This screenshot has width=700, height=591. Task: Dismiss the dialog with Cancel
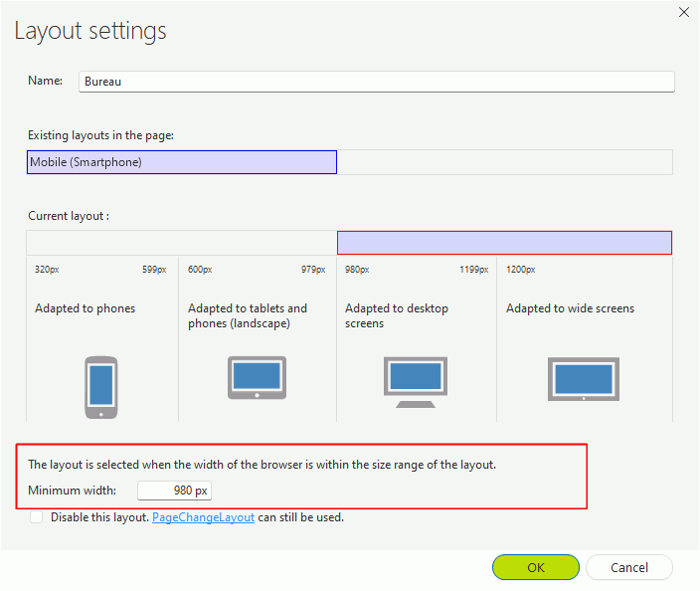coord(629,567)
